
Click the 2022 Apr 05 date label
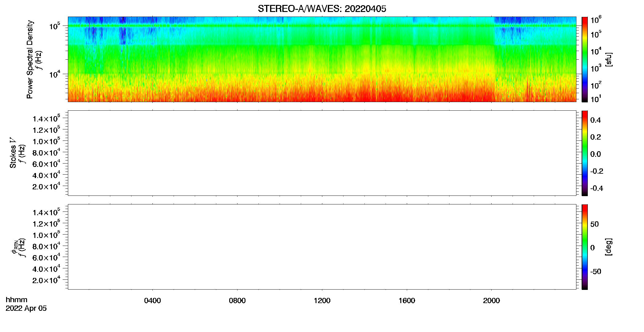pyautogui.click(x=26, y=308)
